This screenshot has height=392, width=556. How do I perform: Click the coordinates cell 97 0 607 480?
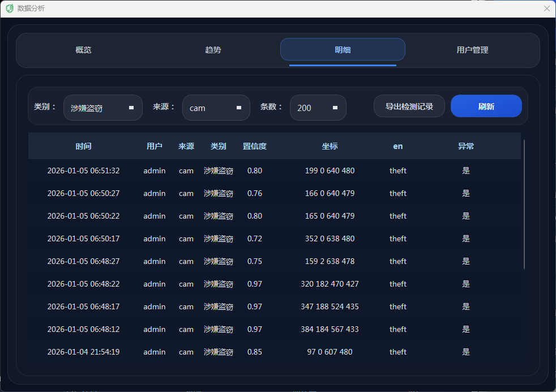pyautogui.click(x=330, y=352)
